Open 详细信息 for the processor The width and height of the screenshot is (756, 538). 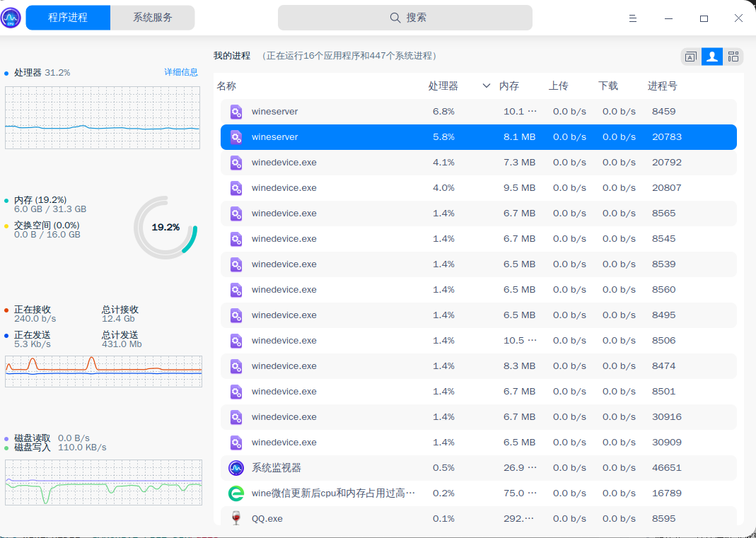pyautogui.click(x=182, y=72)
